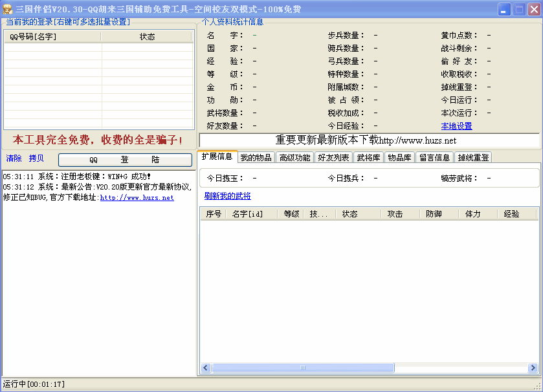
Task: Maximize the 三国伴侣 window
Action: pos(519,9)
